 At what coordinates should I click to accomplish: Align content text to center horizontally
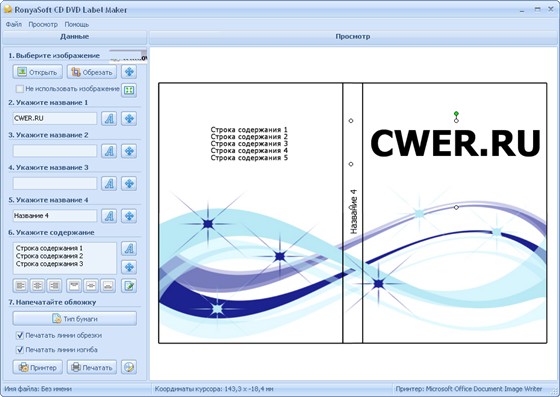tap(38, 286)
